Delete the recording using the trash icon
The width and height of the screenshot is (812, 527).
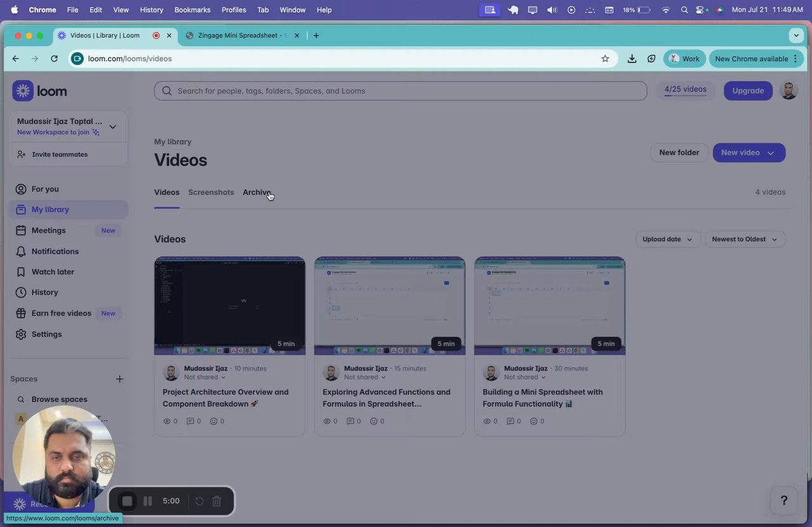(x=216, y=501)
